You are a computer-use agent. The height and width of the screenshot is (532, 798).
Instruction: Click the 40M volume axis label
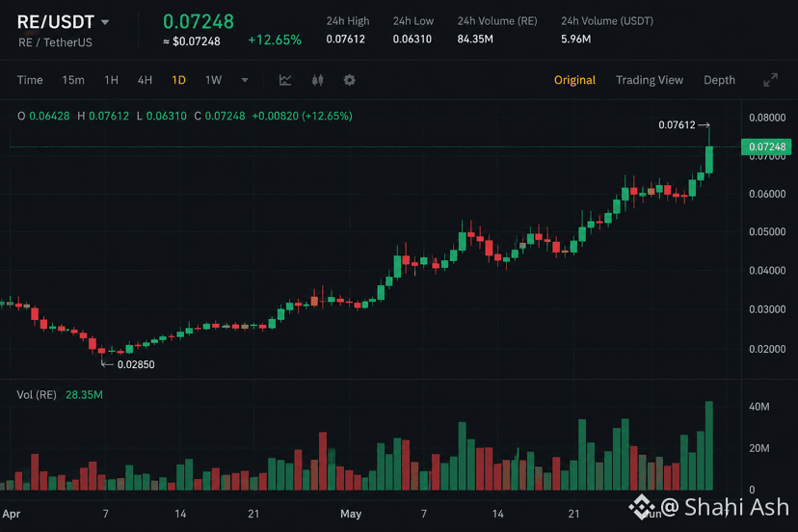[x=758, y=407]
